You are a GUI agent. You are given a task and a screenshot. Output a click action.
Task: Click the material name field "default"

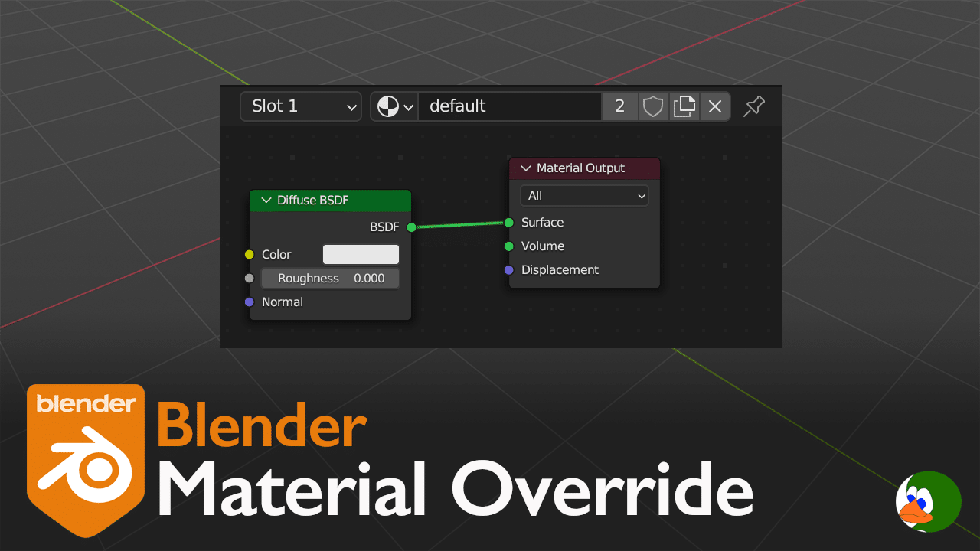pos(509,106)
